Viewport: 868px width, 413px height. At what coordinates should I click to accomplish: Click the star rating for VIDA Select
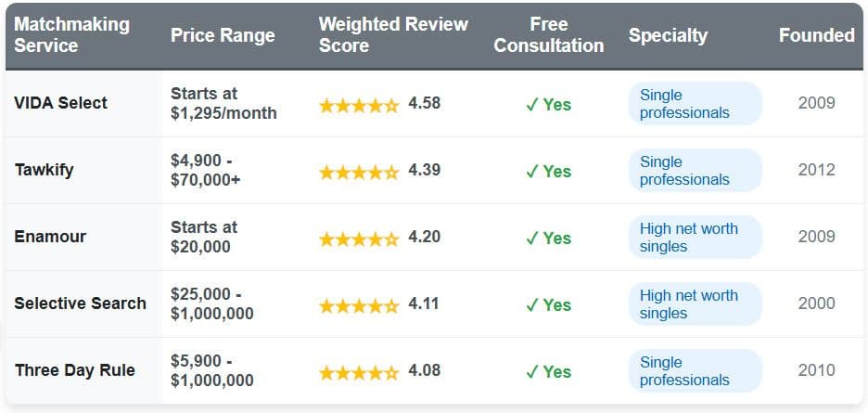(x=359, y=105)
